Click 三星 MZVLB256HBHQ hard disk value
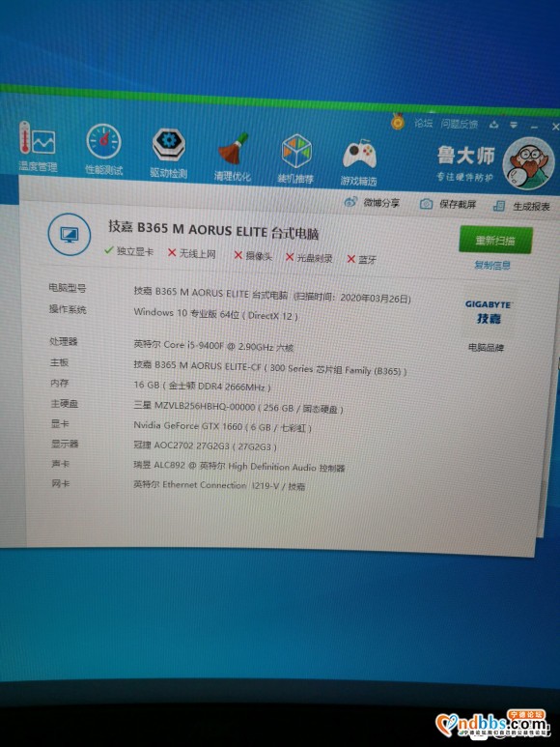The image size is (560, 747). click(238, 407)
